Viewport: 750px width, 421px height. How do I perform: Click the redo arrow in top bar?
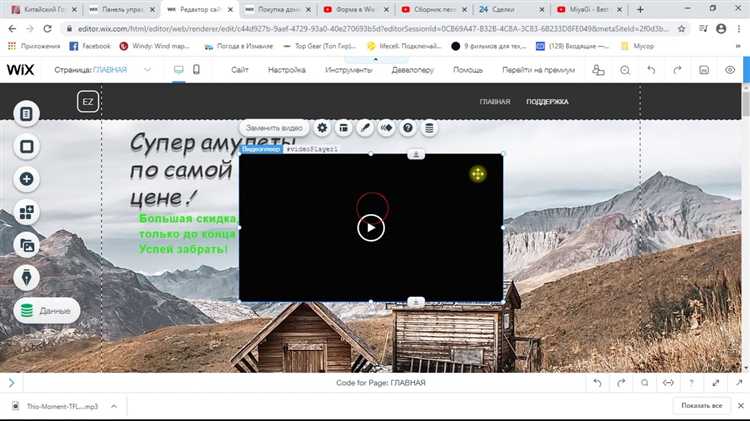click(677, 70)
